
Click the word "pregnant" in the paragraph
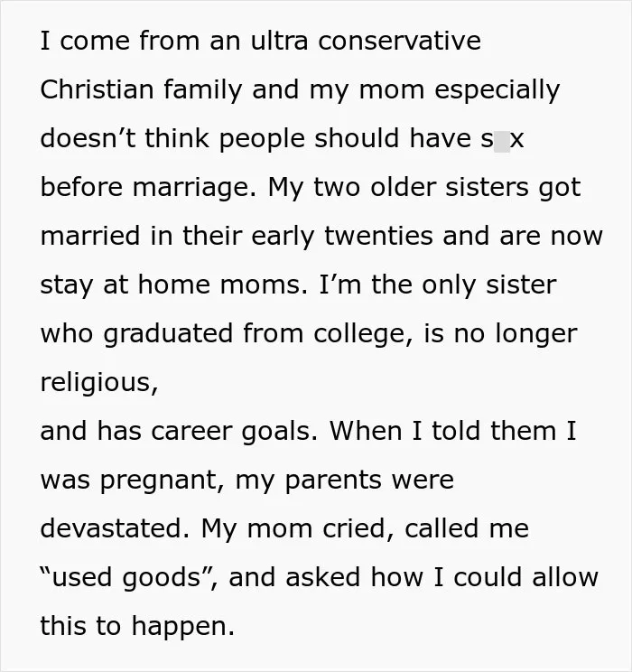click(x=159, y=480)
